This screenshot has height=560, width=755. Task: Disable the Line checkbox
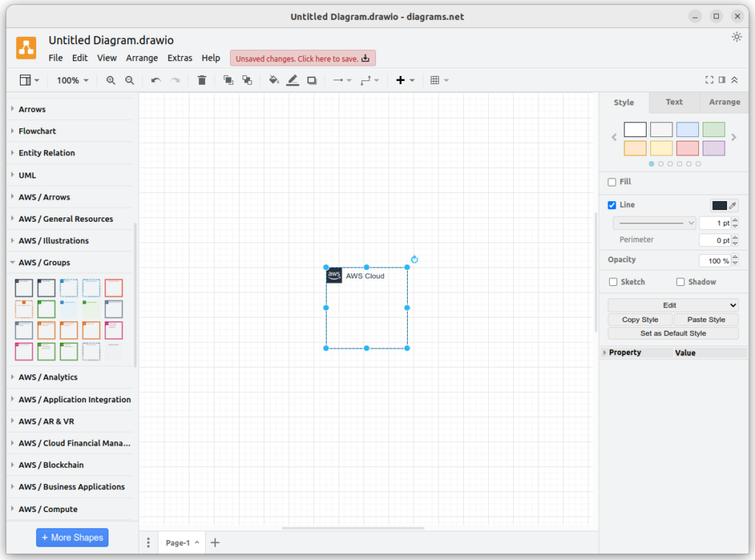click(x=612, y=205)
